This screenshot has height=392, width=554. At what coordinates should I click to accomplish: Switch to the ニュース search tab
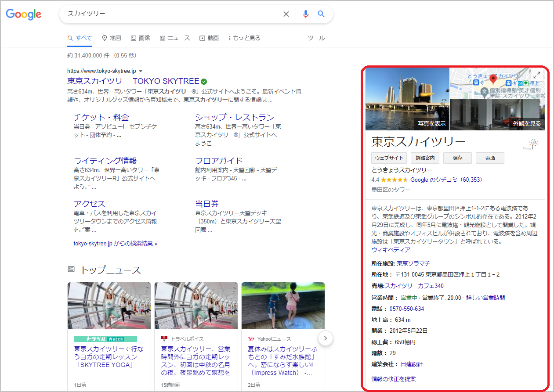point(175,38)
